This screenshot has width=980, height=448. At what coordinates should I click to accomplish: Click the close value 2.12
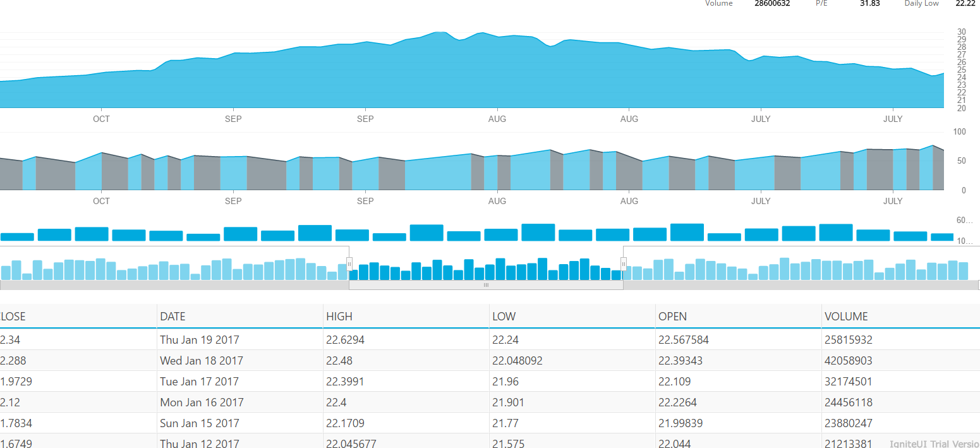pyautogui.click(x=9, y=403)
